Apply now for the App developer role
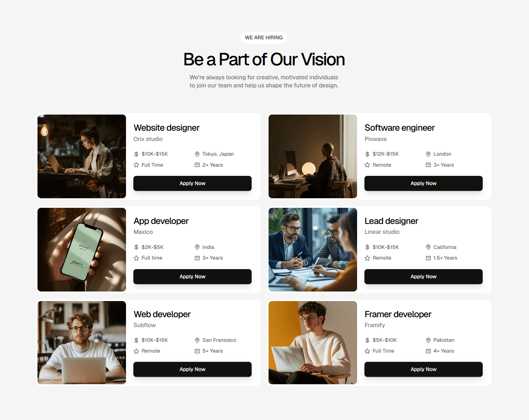529x420 pixels. [x=192, y=276]
